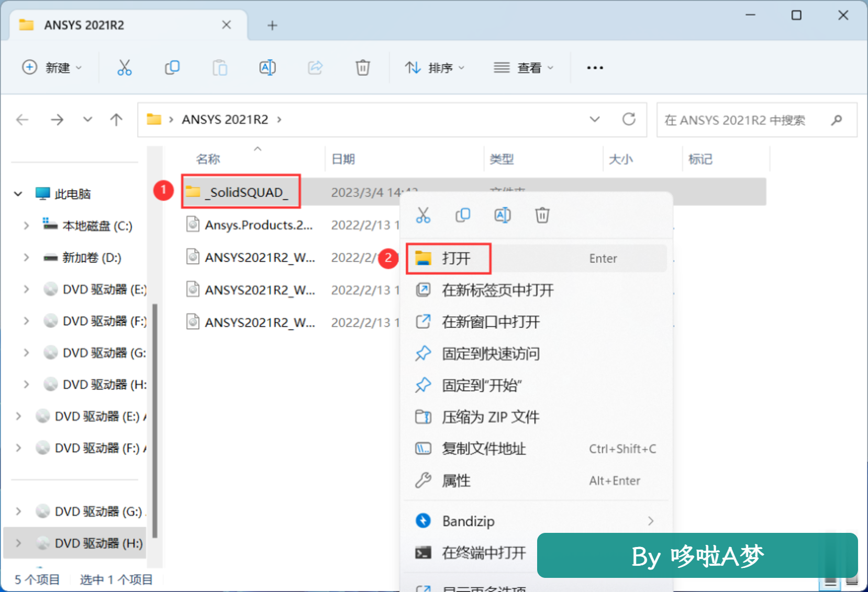Screen dimensions: 868x592
Task: Click the Share icon in toolbar
Action: coord(315,68)
